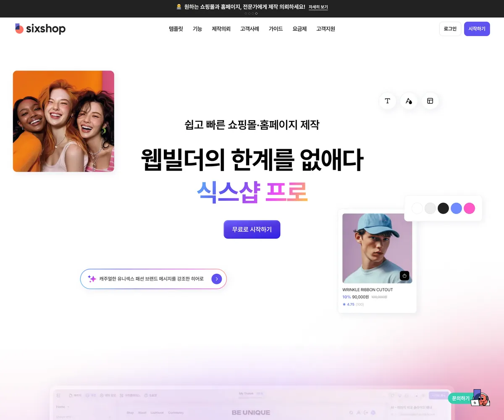Click the 무료로 시작하기 button
504x420 pixels.
252,229
